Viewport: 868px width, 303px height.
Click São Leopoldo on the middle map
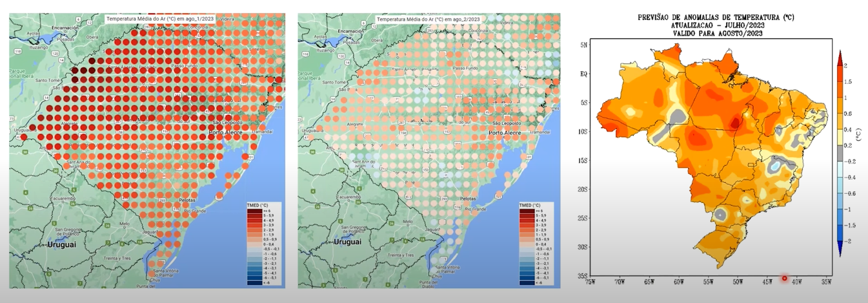point(508,123)
